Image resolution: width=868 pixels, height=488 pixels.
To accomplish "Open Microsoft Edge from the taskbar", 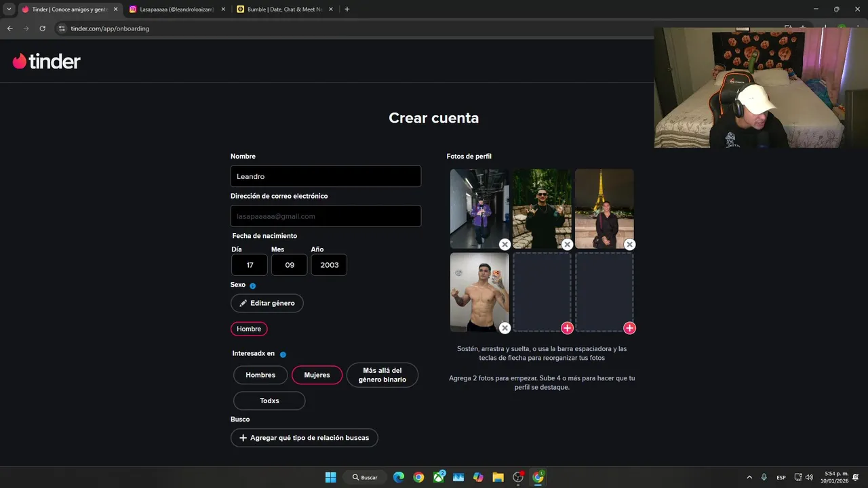I will [x=399, y=477].
